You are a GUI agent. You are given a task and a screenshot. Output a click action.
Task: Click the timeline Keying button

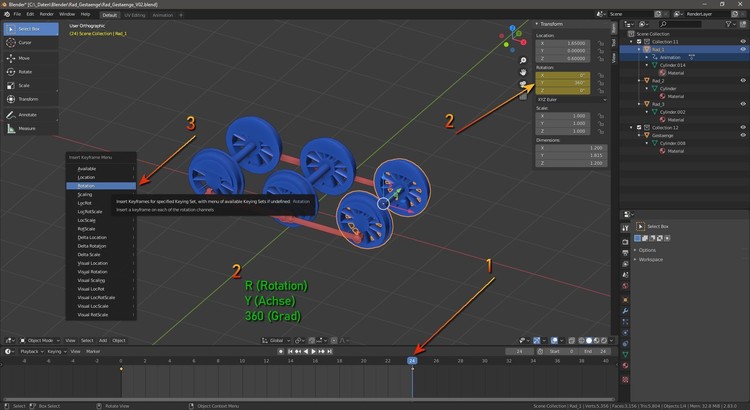click(56, 352)
